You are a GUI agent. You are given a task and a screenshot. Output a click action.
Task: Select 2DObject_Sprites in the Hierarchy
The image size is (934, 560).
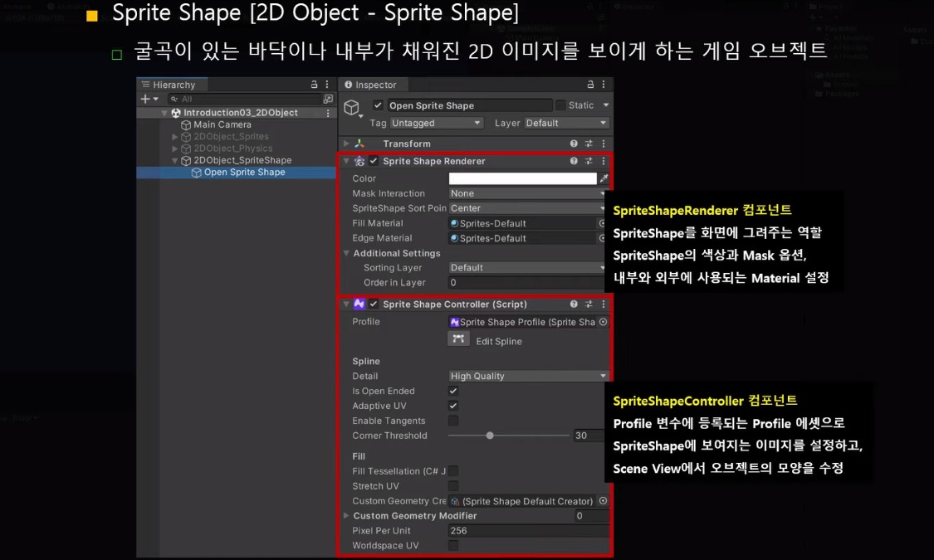231,136
